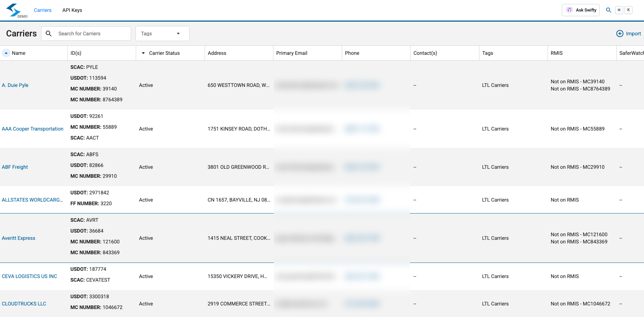This screenshot has width=644, height=317.
Task: Focus the Search for Carriers field
Action: point(86,34)
